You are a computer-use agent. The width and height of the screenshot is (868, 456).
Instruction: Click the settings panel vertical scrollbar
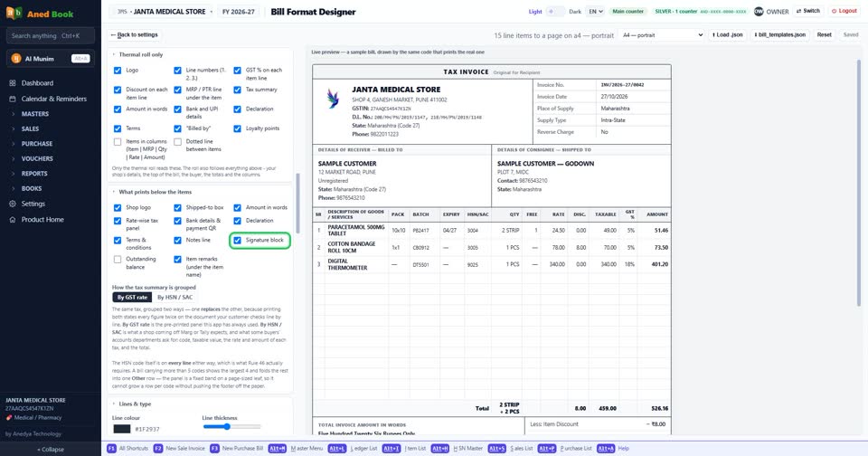point(297,204)
